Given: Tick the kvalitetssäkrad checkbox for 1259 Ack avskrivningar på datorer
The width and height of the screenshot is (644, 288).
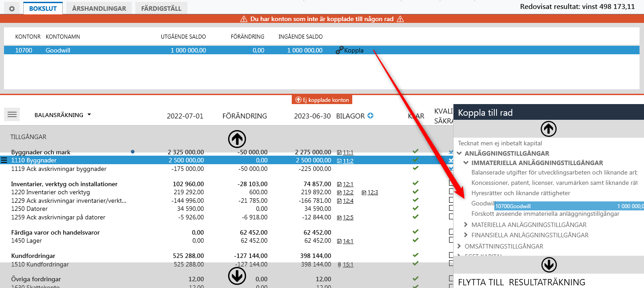Looking at the screenshot, I should [x=451, y=217].
